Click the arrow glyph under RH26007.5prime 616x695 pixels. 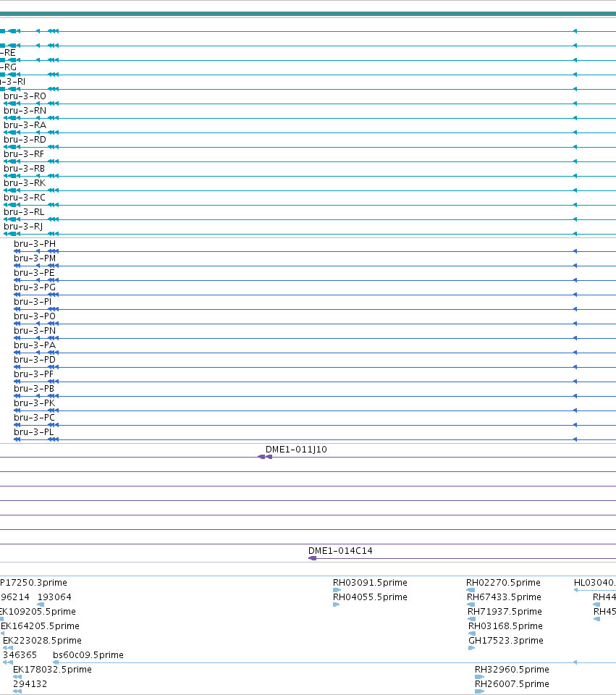point(479,691)
